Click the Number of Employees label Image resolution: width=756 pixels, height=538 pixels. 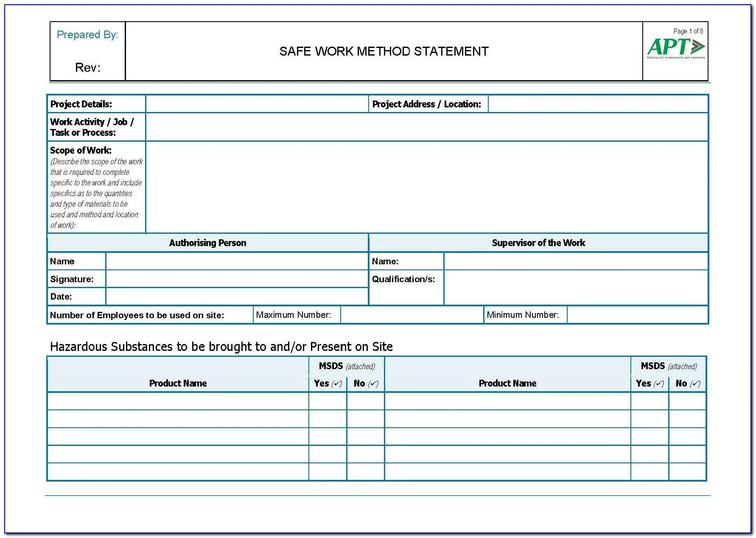click(x=137, y=315)
